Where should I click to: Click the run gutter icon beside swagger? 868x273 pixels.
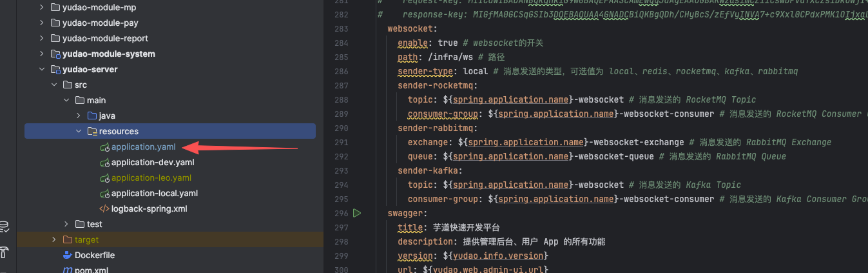pos(357,213)
